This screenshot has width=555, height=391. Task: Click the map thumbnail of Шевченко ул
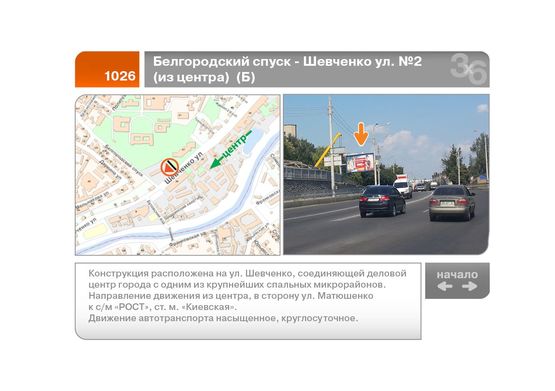[x=178, y=175]
